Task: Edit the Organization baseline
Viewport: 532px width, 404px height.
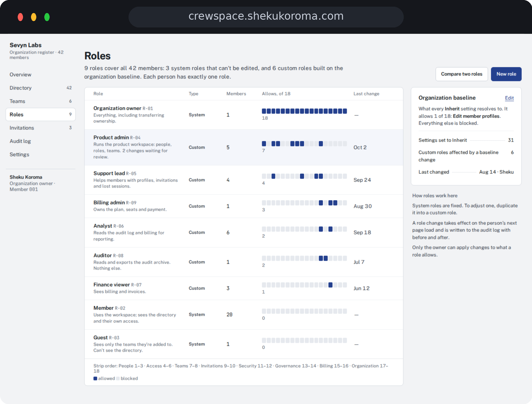Action: tap(509, 98)
